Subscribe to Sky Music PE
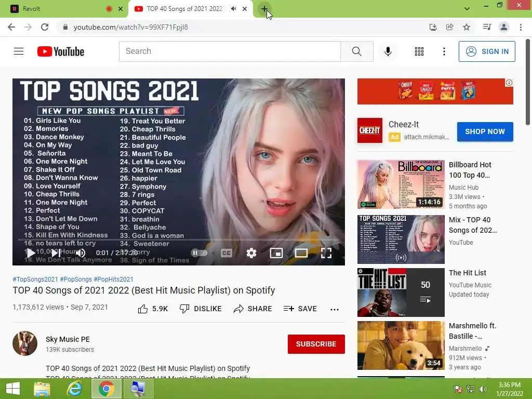The image size is (532, 399). [x=316, y=344]
